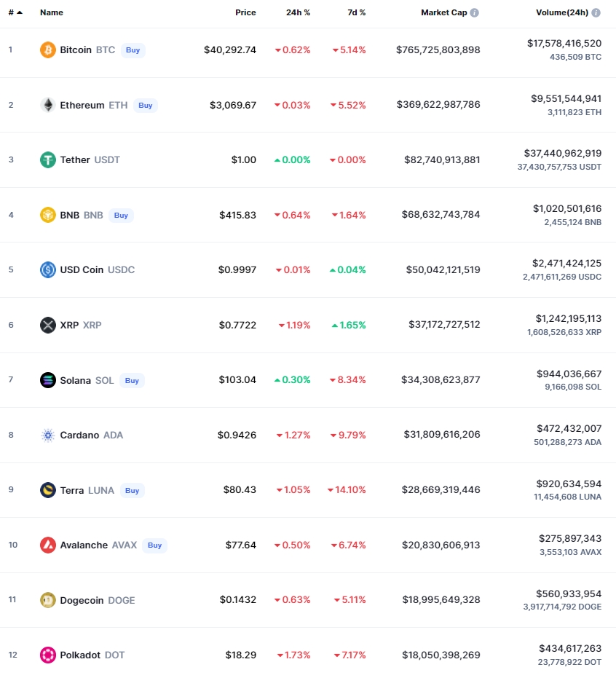Click the Dogecoin logo icon
The image size is (616, 678).
(48, 600)
